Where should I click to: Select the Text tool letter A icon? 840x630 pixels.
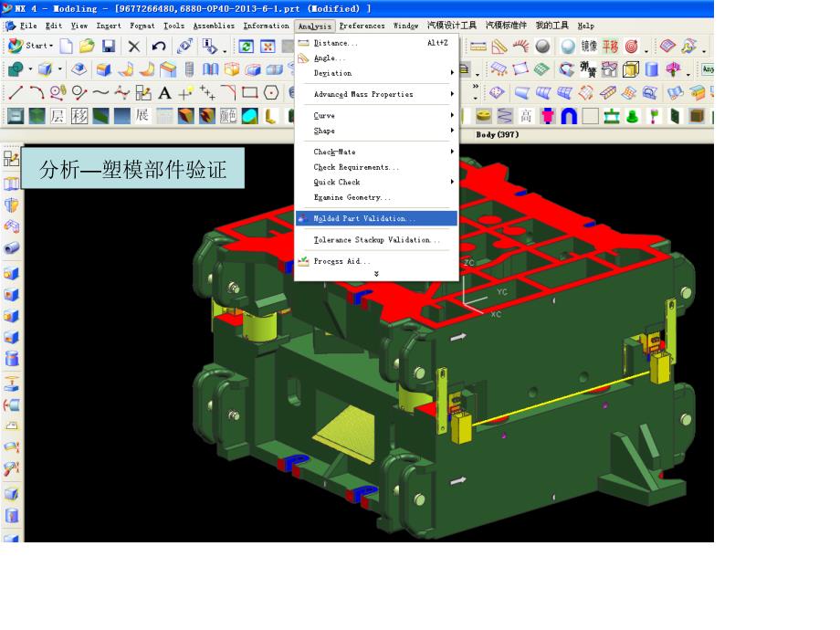[164, 92]
